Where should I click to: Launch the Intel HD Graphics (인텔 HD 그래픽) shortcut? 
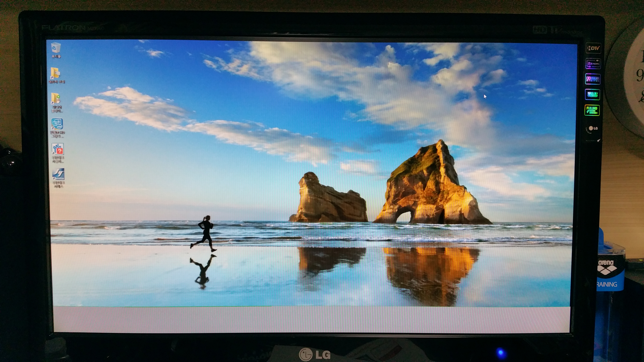coord(57,128)
